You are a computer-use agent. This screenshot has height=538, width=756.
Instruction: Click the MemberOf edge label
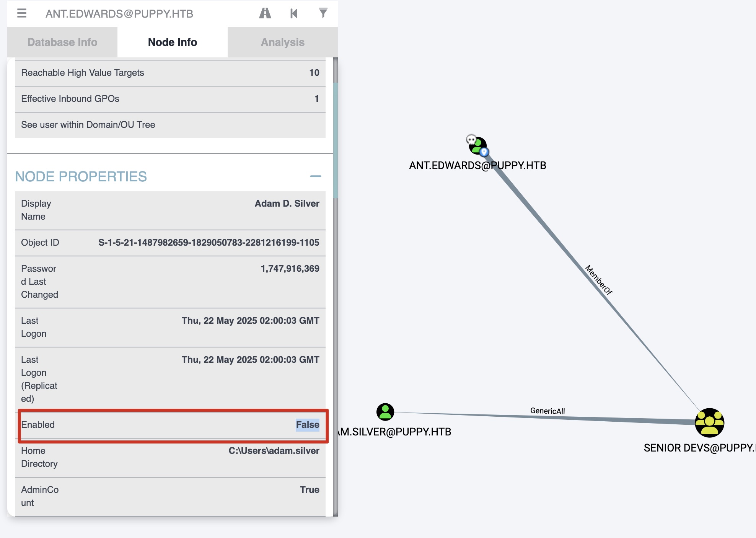click(x=599, y=280)
